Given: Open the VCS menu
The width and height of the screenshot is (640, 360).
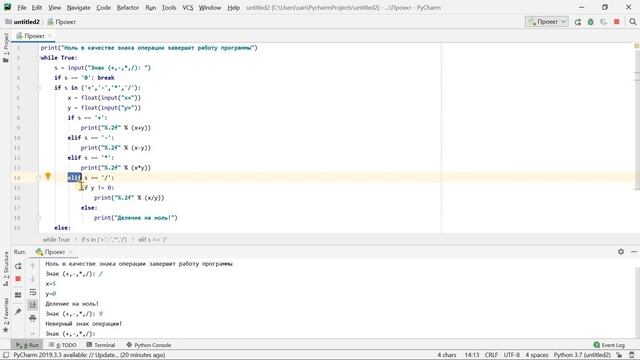Looking at the screenshot, I should 188,7.
